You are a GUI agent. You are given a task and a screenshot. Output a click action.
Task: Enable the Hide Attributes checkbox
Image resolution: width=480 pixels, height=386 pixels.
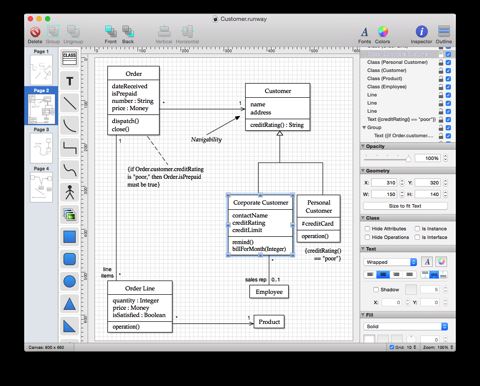[x=367, y=228]
